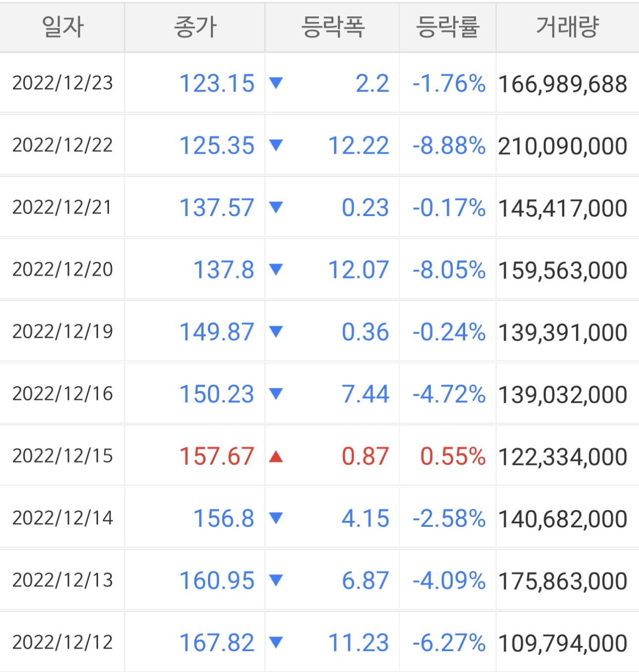
Task: Click the volume 122,334,000
Action: coord(563,457)
